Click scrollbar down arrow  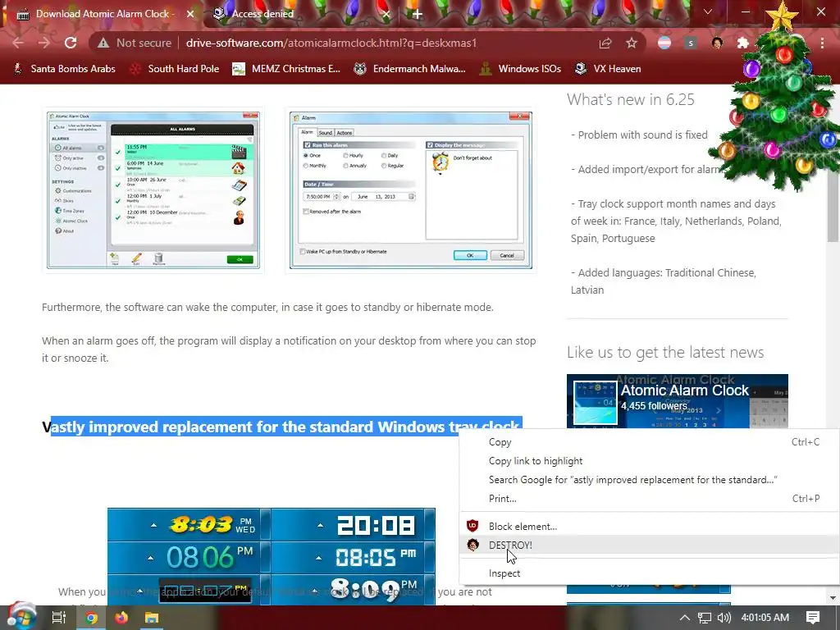tap(833, 598)
